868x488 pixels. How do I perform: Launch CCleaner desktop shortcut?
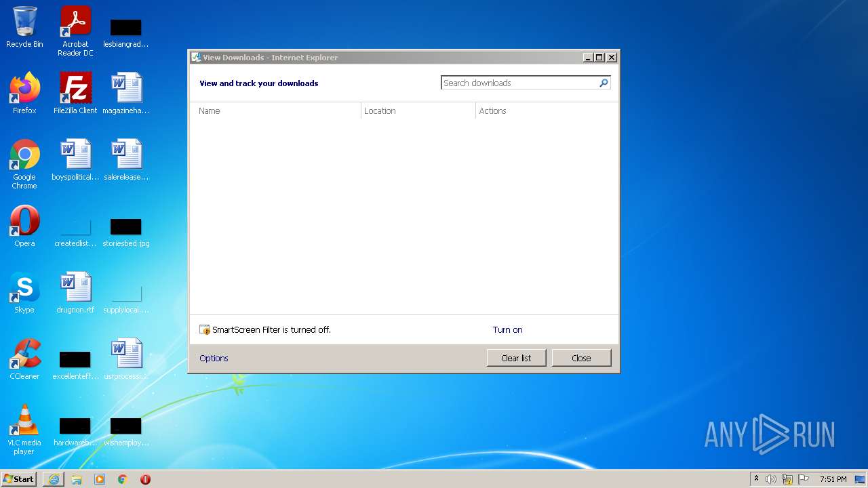point(24,359)
